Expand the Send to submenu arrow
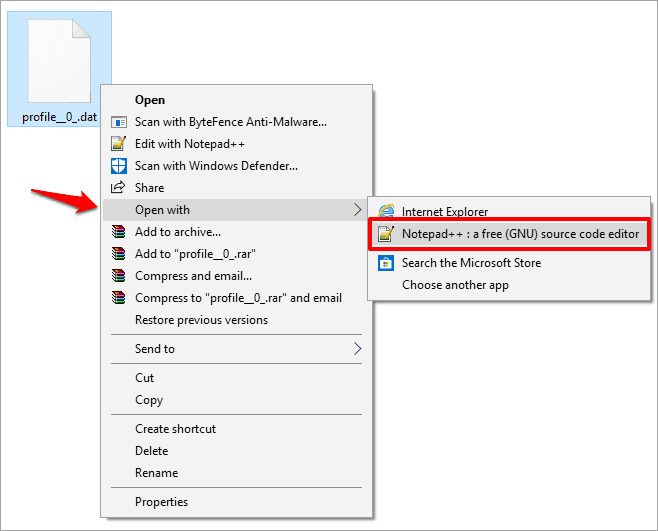 pyautogui.click(x=357, y=349)
